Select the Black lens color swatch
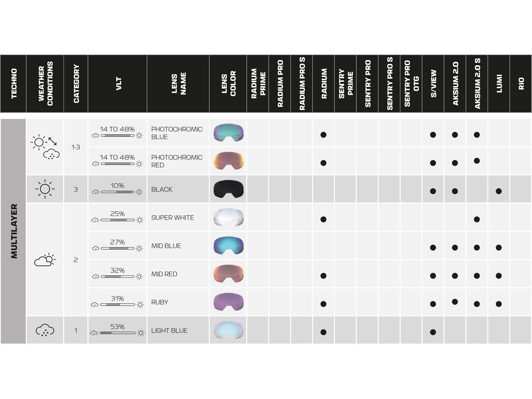Screen dimensions: 532x399 tap(228, 189)
